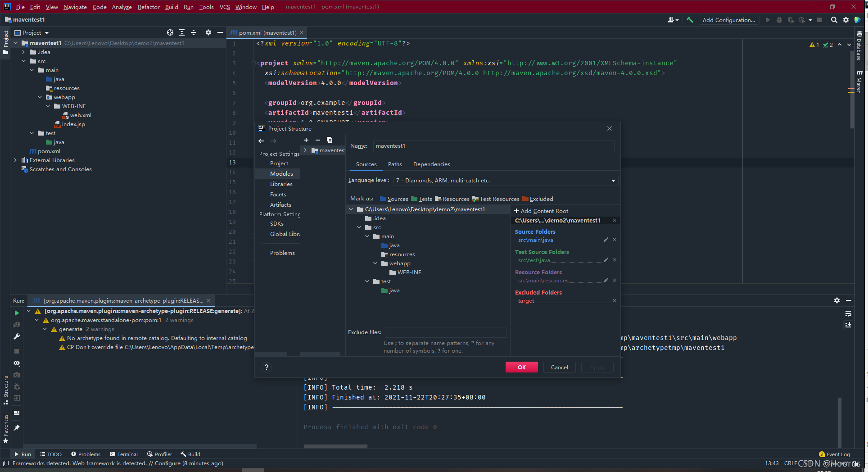Viewport: 868px width, 472px height.
Task: Edit src\main\java source folder properties
Action: pos(606,240)
